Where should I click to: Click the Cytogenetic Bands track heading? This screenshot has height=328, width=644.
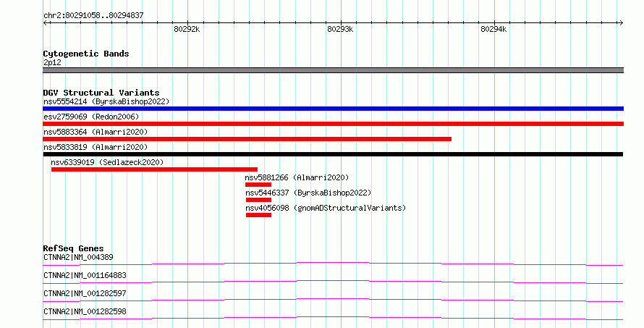coord(86,54)
